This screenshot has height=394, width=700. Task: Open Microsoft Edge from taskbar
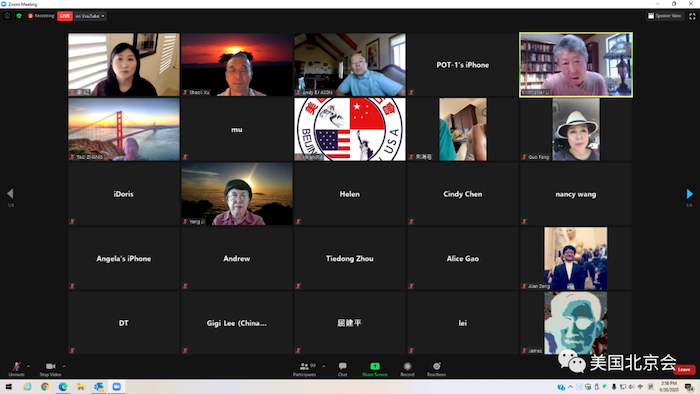coord(63,386)
